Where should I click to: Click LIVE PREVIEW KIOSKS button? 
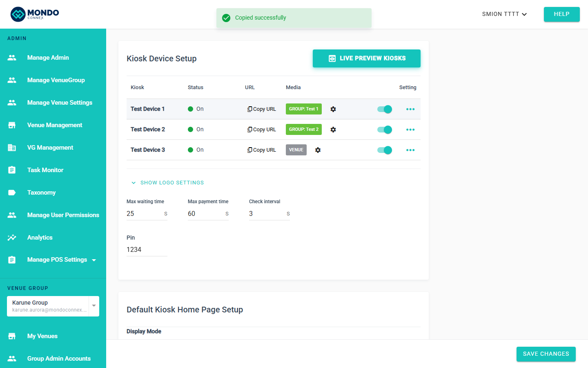(367, 58)
